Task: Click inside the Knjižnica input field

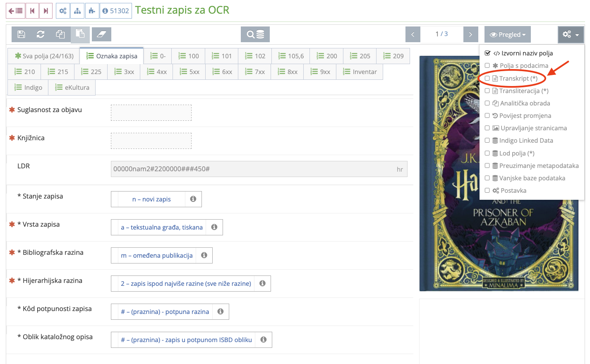Action: pyautogui.click(x=151, y=141)
